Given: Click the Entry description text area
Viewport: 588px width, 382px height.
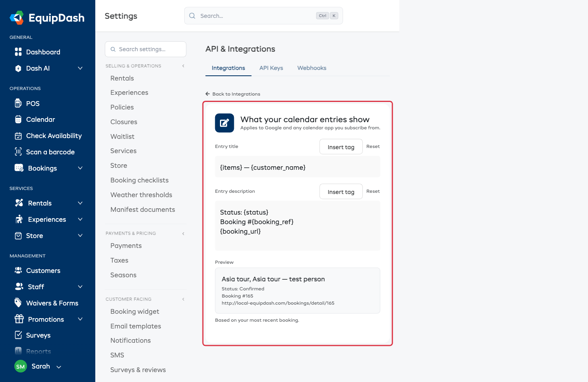Looking at the screenshot, I should click(x=297, y=226).
